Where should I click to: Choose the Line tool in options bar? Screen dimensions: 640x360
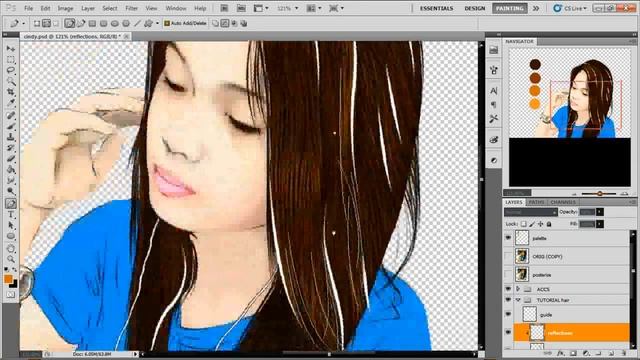tap(137, 23)
